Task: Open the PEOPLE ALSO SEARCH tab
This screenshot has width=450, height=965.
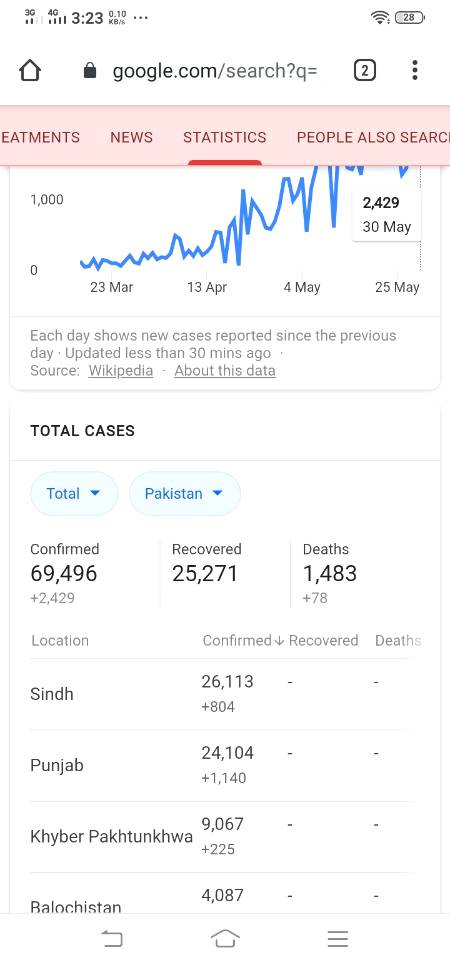Action: (373, 137)
